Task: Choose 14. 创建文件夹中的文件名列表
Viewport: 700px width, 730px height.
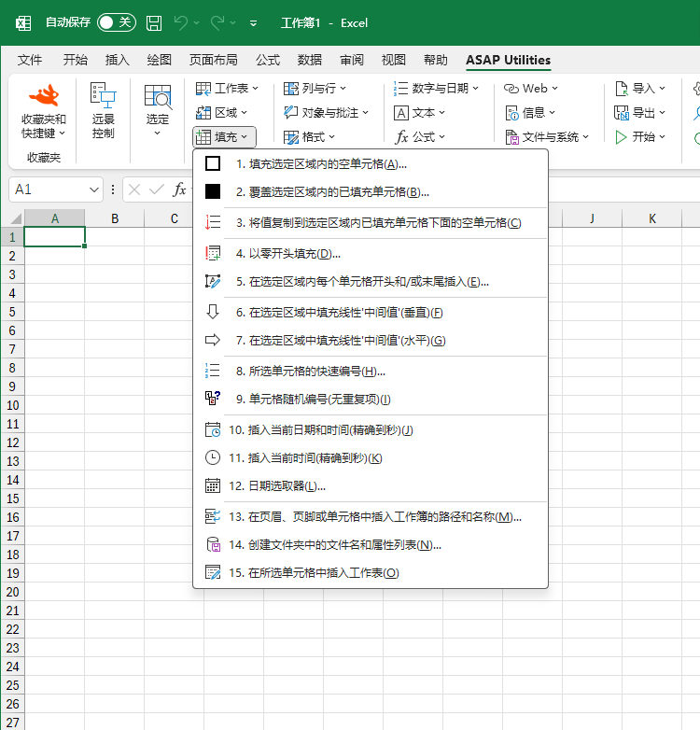Action: point(371,545)
